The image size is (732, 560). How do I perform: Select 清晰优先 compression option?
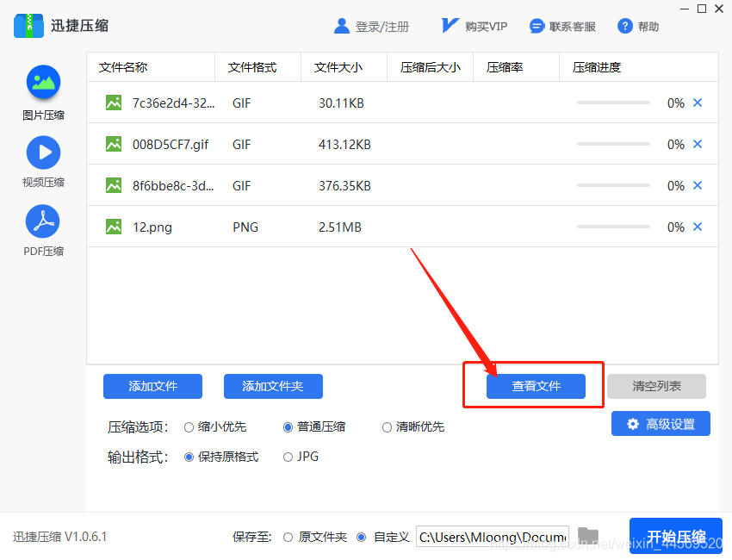pyautogui.click(x=387, y=427)
